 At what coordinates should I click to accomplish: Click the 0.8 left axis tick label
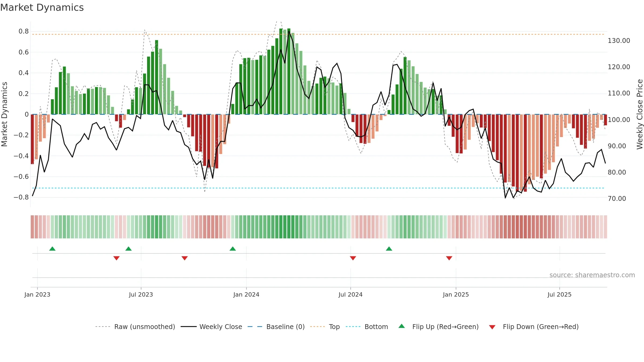coord(24,31)
